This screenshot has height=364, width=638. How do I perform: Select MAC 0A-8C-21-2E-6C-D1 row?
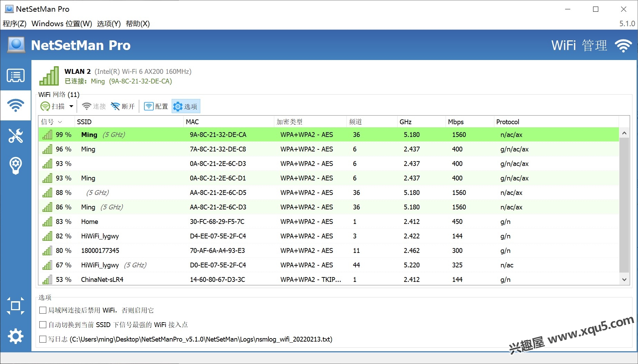(328, 178)
